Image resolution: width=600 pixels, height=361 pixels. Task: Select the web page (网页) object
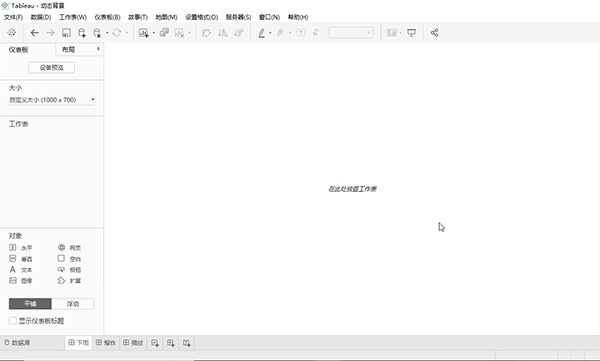pos(69,248)
